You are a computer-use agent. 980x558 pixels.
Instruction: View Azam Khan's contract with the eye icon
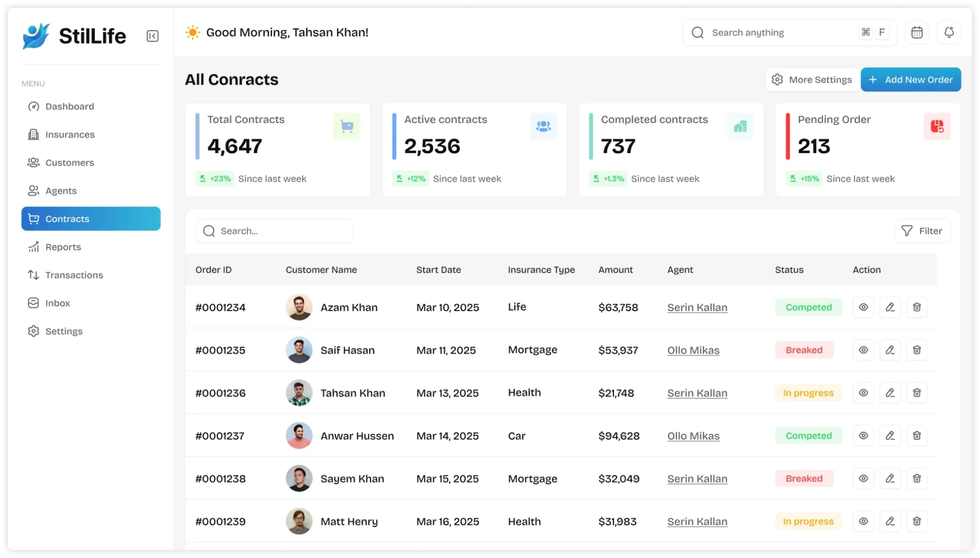coord(863,307)
